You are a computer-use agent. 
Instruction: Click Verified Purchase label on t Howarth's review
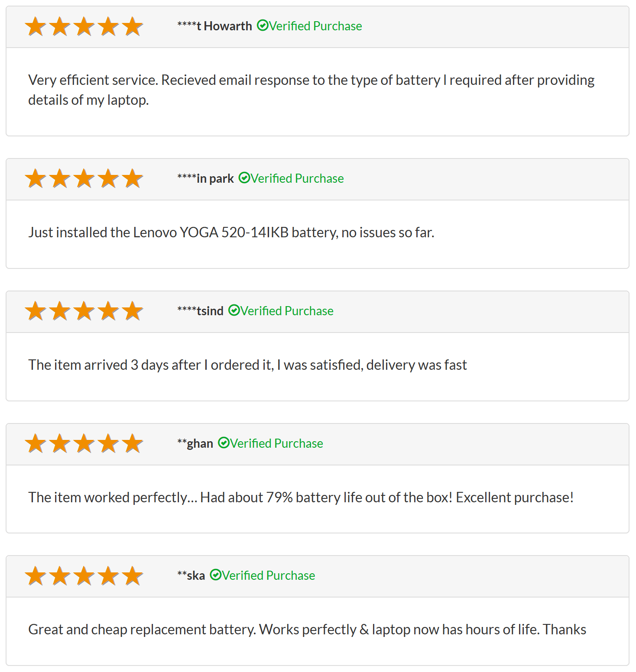click(x=315, y=26)
